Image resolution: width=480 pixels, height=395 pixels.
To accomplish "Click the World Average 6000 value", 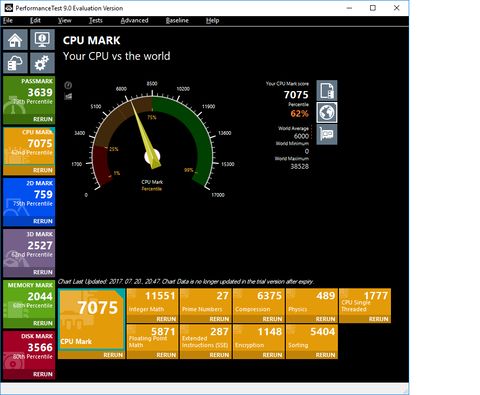I will [x=301, y=136].
